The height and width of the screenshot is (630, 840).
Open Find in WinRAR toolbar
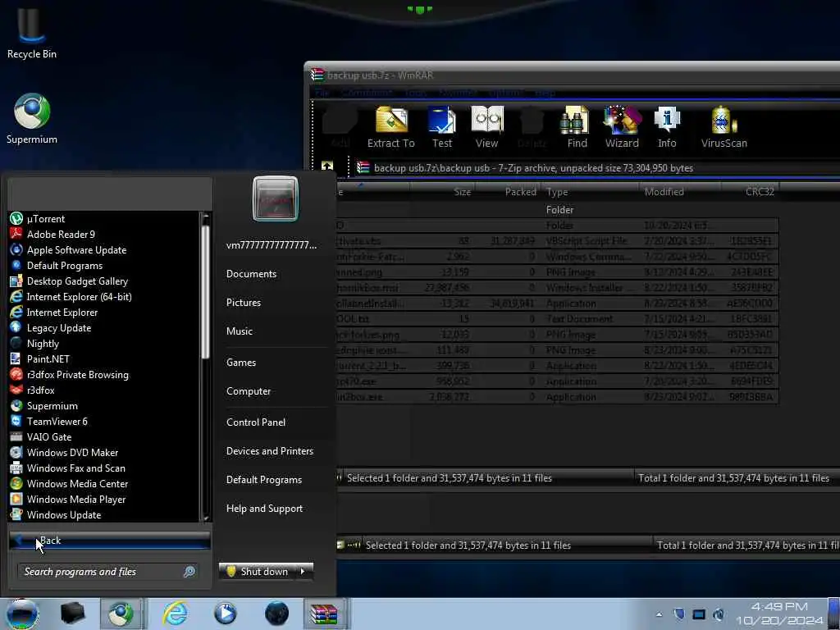(x=577, y=127)
